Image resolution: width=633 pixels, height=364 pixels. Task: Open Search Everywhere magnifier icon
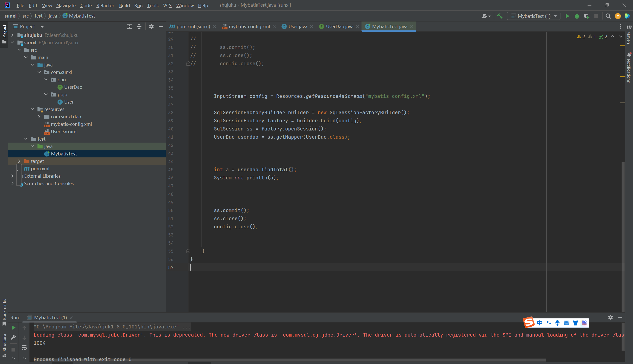(x=608, y=16)
